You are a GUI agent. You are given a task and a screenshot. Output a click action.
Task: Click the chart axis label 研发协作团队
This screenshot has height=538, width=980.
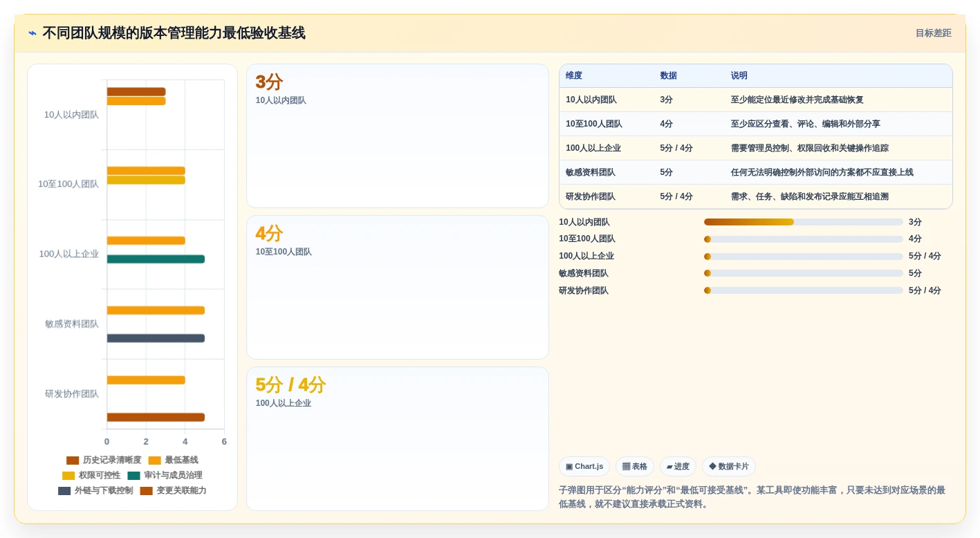[72, 394]
